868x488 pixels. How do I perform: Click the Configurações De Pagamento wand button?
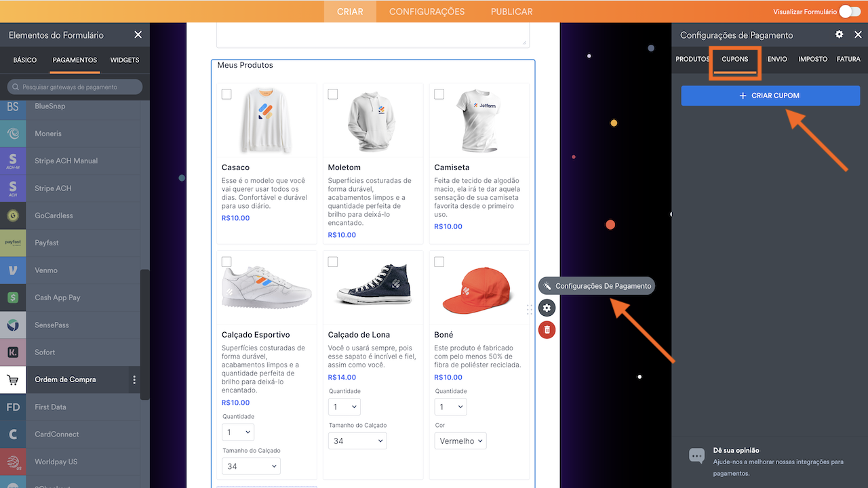tap(597, 286)
